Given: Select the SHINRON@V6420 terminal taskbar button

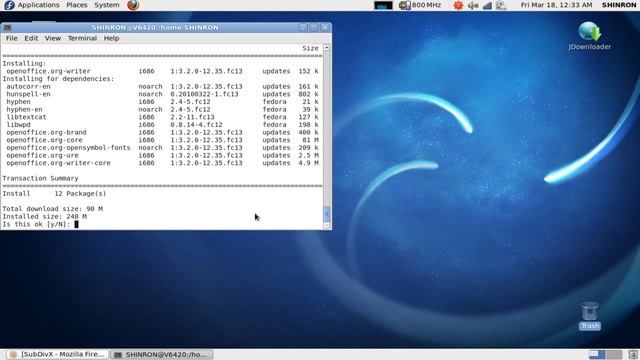Looking at the screenshot, I should click(x=161, y=354).
